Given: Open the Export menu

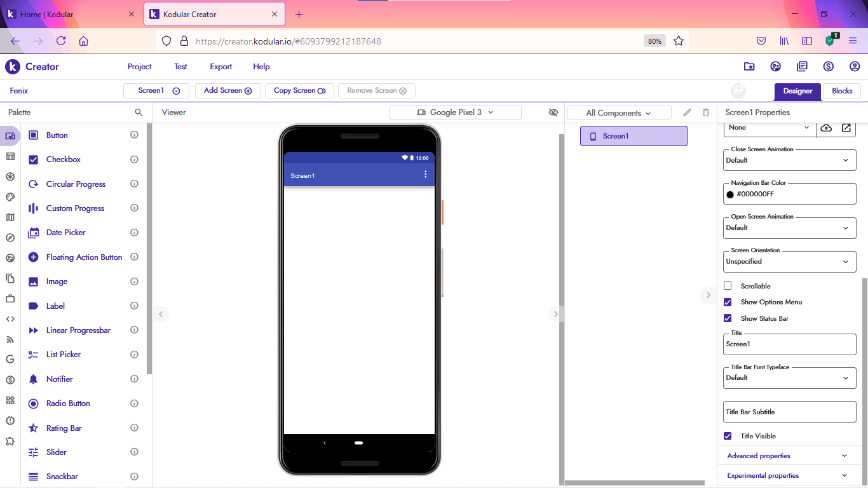Looking at the screenshot, I should [220, 67].
